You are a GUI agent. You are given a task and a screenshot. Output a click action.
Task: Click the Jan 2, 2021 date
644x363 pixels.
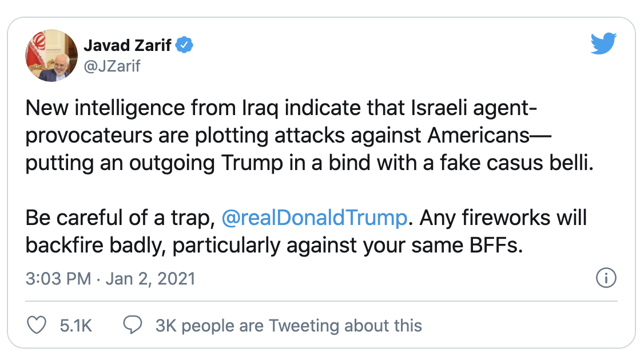149,279
